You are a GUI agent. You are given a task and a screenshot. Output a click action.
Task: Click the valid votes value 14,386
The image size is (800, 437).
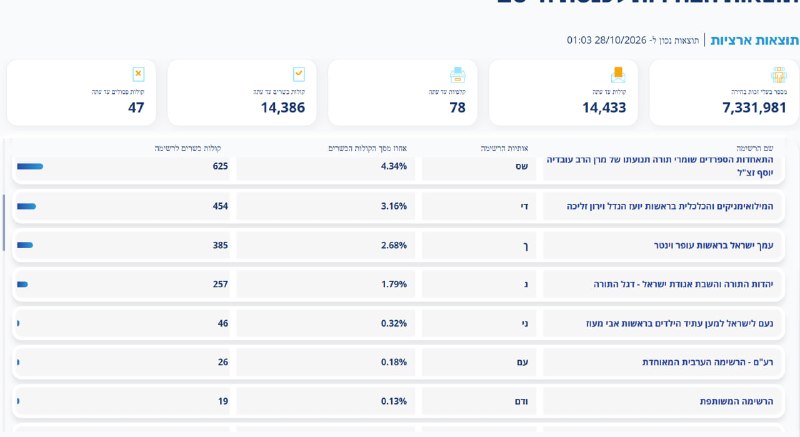pyautogui.click(x=283, y=108)
